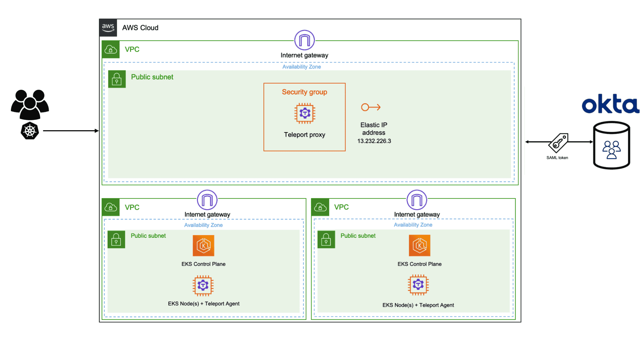
Task: Click the bottom-left VPC cloud icon
Action: click(x=111, y=207)
